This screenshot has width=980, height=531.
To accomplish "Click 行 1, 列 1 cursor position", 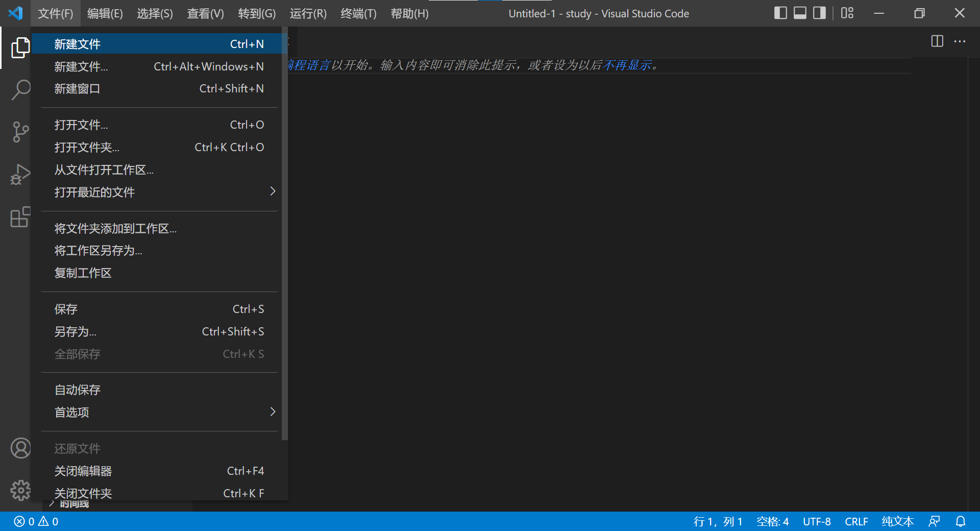I will pyautogui.click(x=718, y=521).
